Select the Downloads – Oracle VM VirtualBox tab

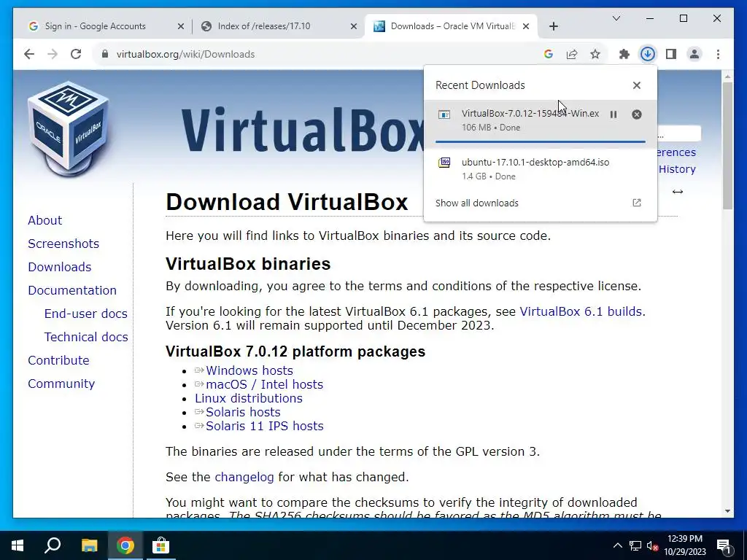pyautogui.click(x=452, y=26)
